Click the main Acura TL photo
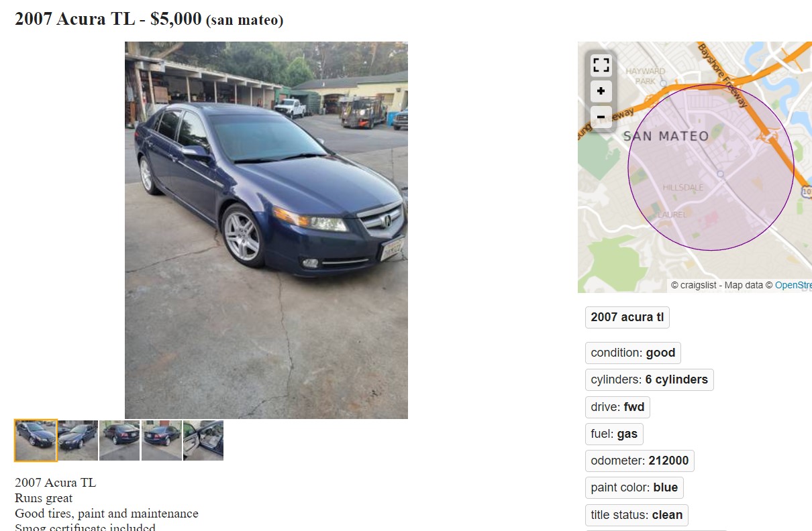 point(266,230)
